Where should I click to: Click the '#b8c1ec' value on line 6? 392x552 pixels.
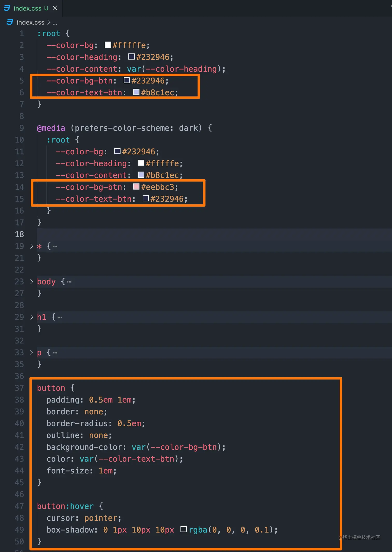[157, 92]
